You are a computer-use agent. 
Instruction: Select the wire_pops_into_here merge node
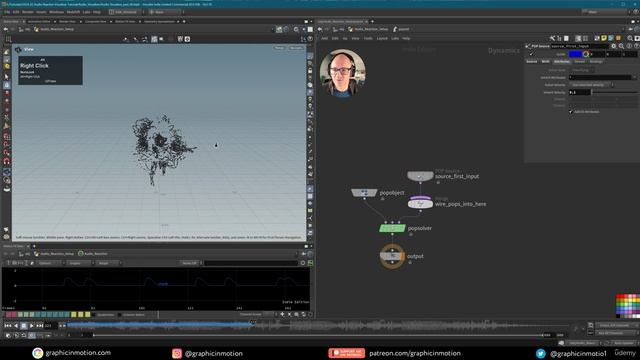point(420,203)
